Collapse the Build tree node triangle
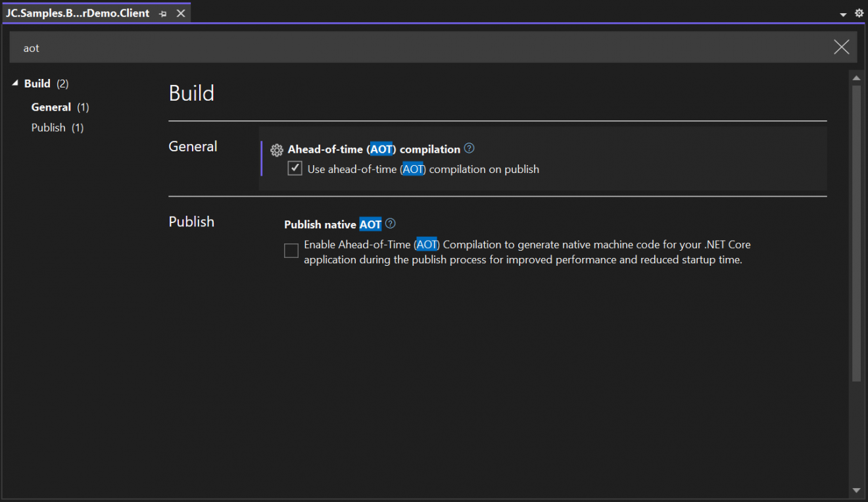The image size is (868, 502). tap(15, 84)
